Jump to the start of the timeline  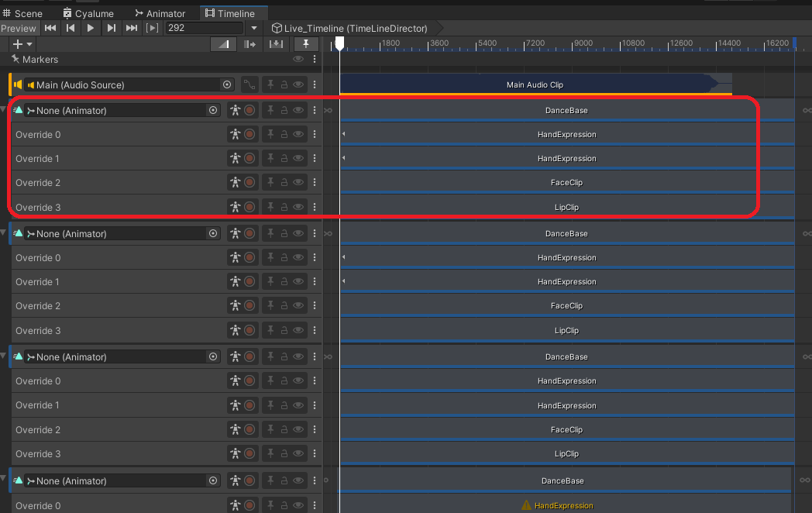[x=50, y=28]
